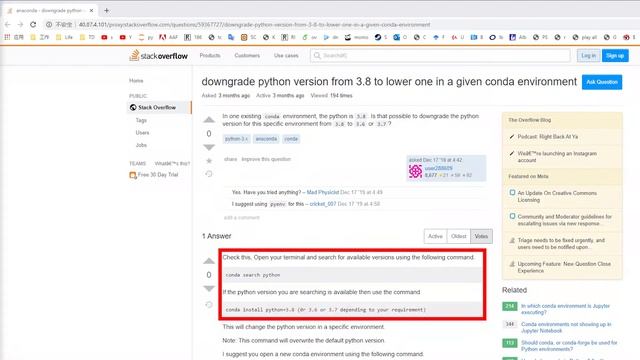
Task: Open the Use cases menu item
Action: (286, 56)
